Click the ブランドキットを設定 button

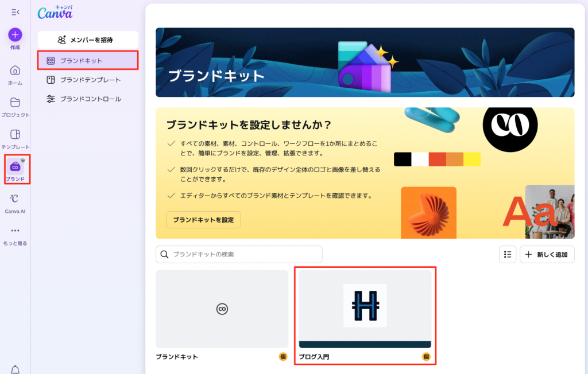point(203,220)
